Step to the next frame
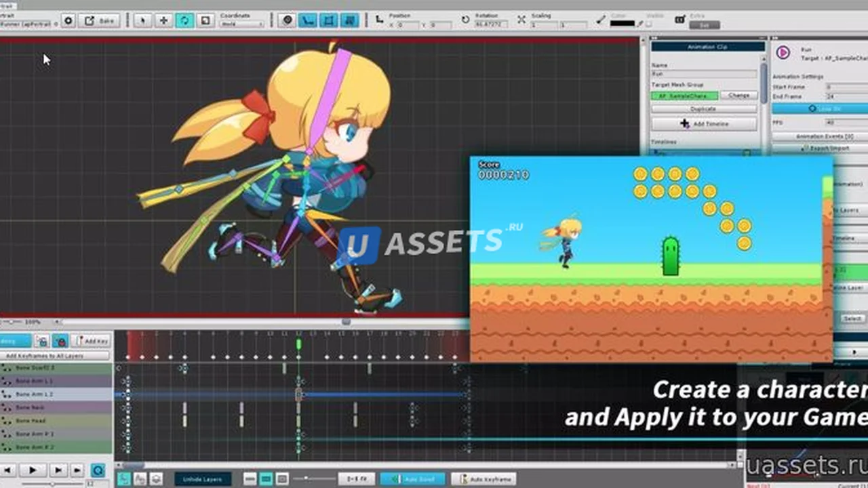This screenshot has width=868, height=488. 58,470
